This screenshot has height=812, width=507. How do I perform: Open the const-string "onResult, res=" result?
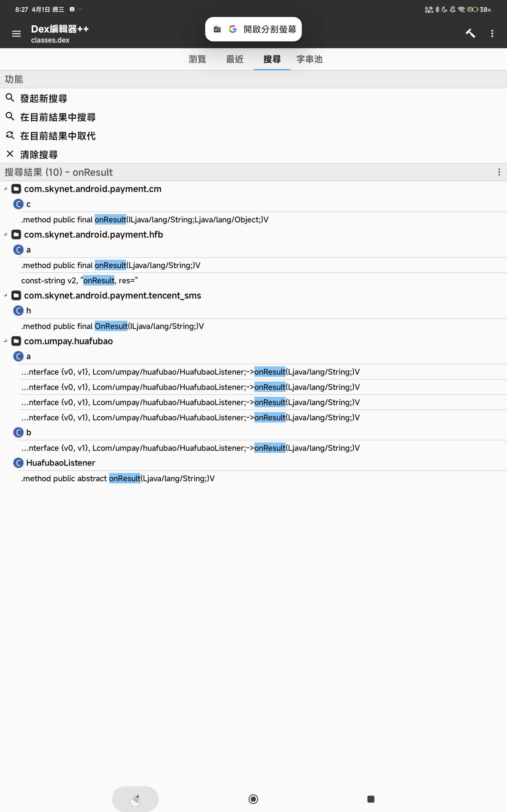pos(80,280)
